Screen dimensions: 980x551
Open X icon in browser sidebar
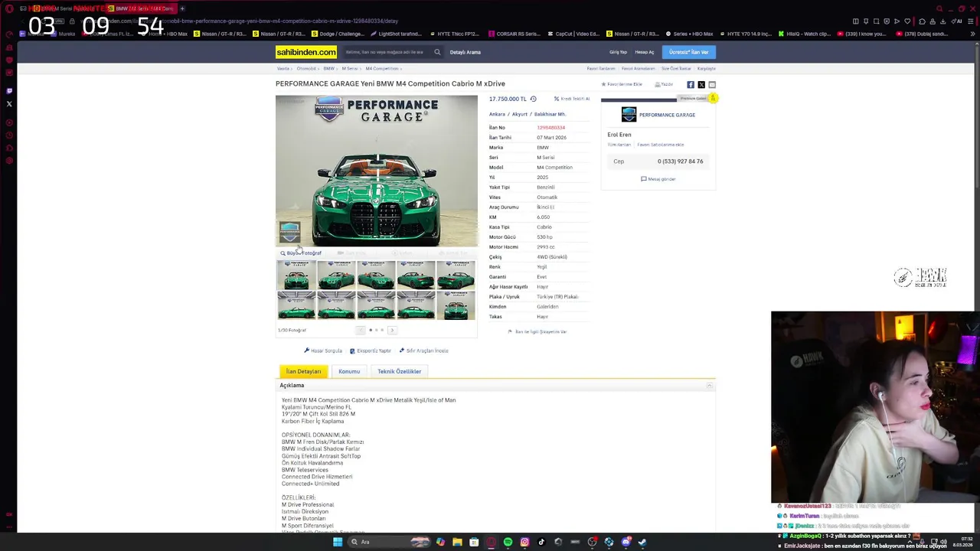9,103
